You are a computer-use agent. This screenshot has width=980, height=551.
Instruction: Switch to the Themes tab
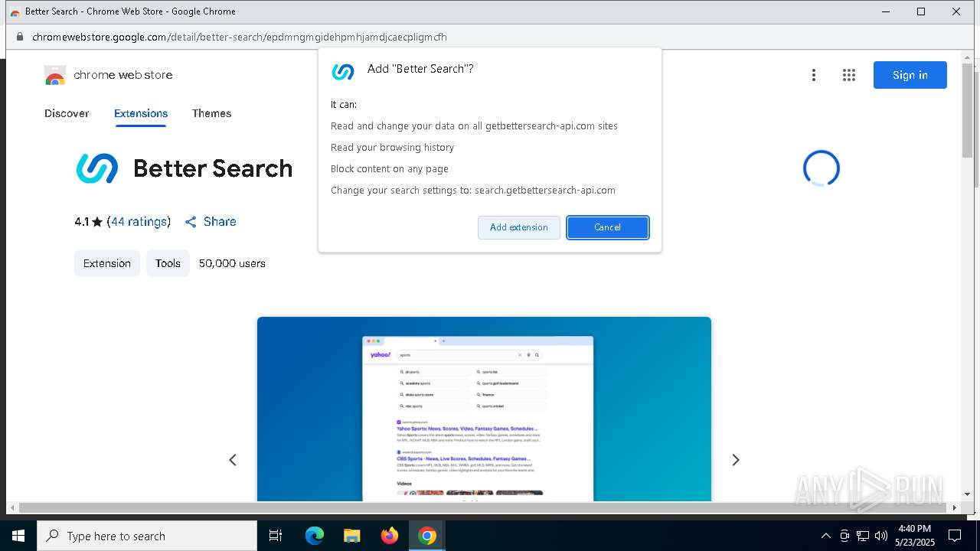(212, 113)
